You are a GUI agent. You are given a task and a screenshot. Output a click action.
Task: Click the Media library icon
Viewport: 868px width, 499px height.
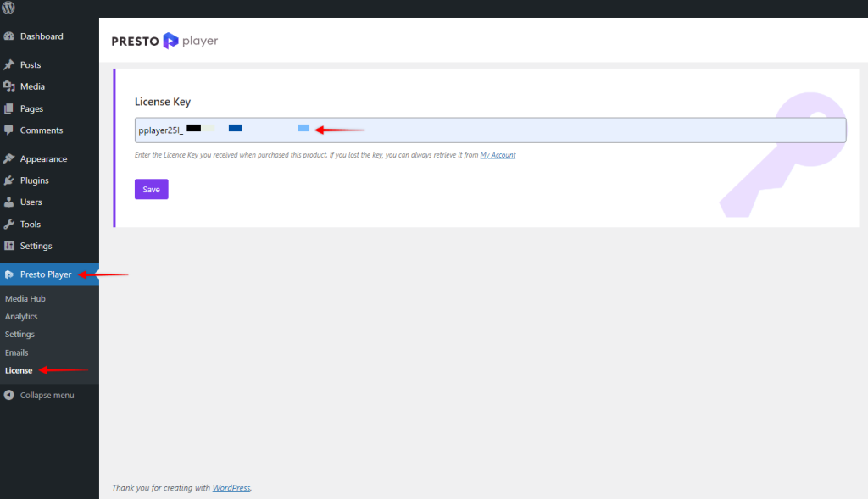point(9,86)
